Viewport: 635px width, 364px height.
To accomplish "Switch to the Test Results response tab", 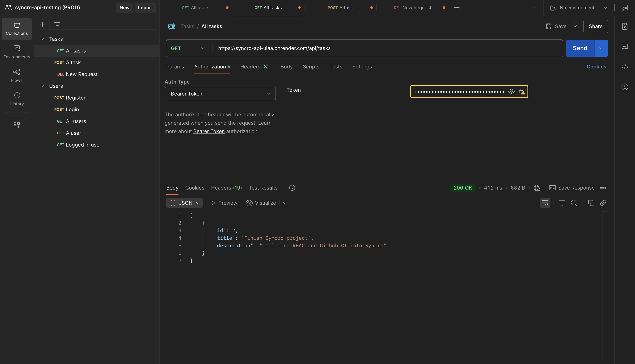I will click(x=263, y=188).
